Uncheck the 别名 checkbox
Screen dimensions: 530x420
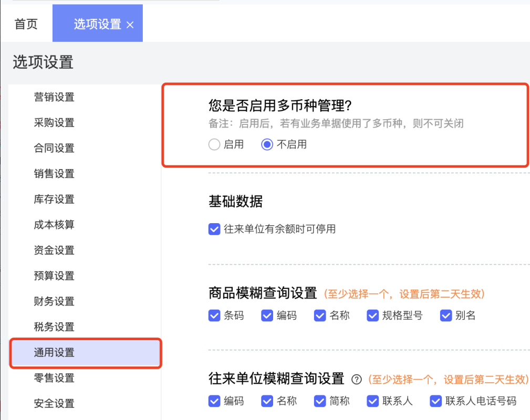446,316
